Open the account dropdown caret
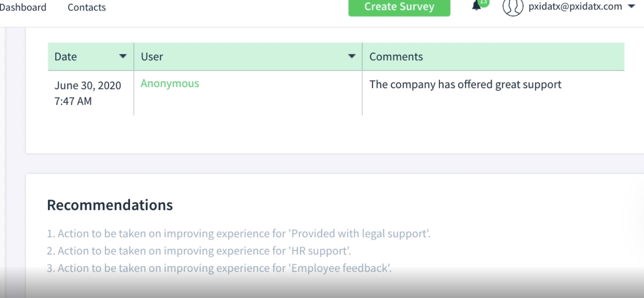644x298 pixels. 631,7
